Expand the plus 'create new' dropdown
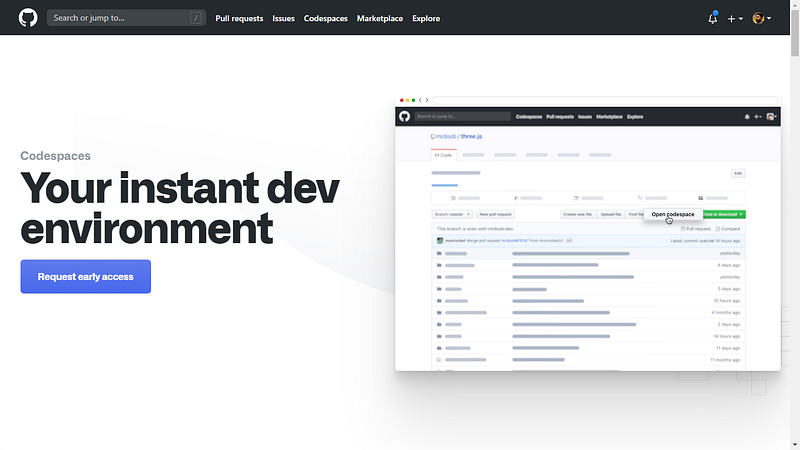 coord(735,18)
